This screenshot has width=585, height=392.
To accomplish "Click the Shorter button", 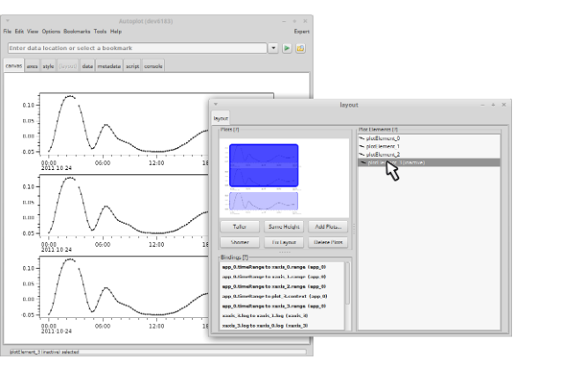I will [240, 242].
